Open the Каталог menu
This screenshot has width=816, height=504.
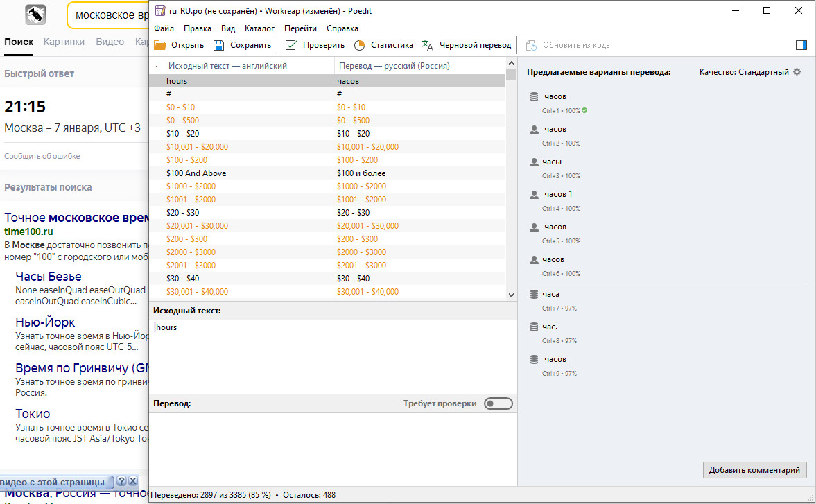[x=259, y=28]
